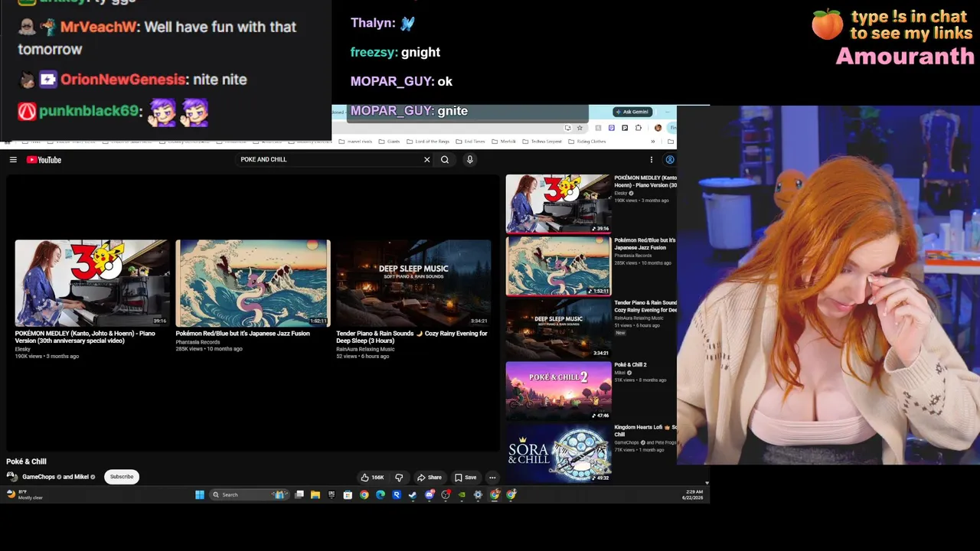980x551 pixels.
Task: Open the Riding Clothes bookmark folder
Action: tap(588, 142)
